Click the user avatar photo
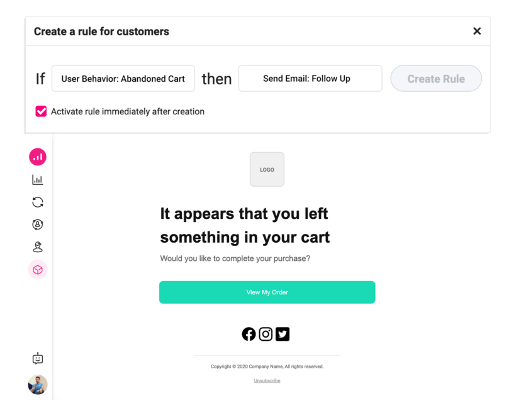The image size is (516, 420). [x=38, y=384]
